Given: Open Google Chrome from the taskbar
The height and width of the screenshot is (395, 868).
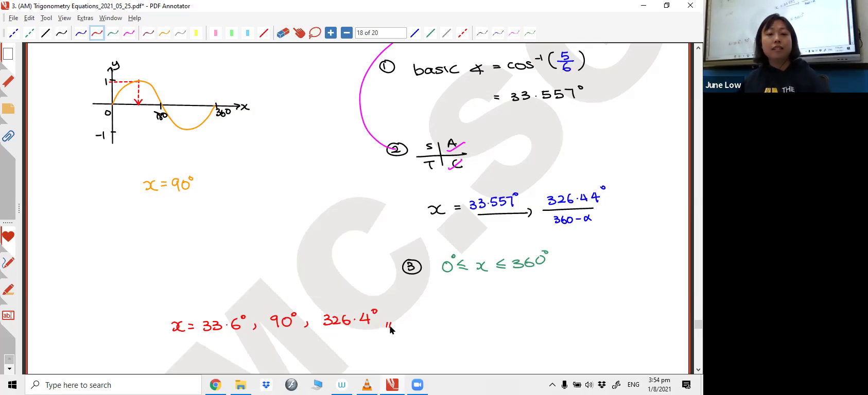Looking at the screenshot, I should [x=215, y=385].
